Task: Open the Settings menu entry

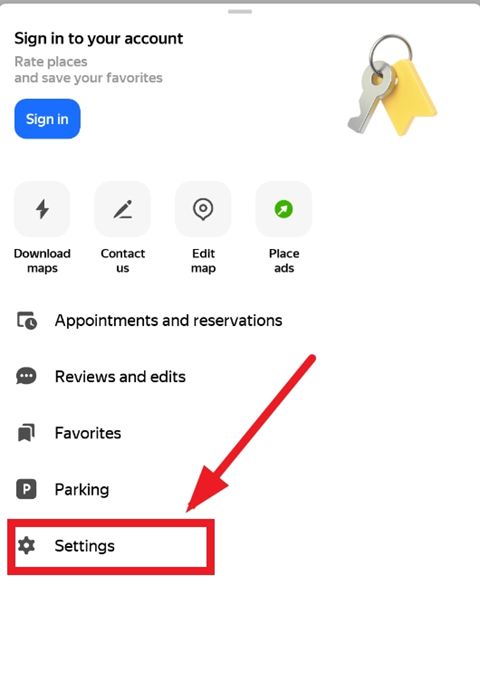Action: point(111,546)
